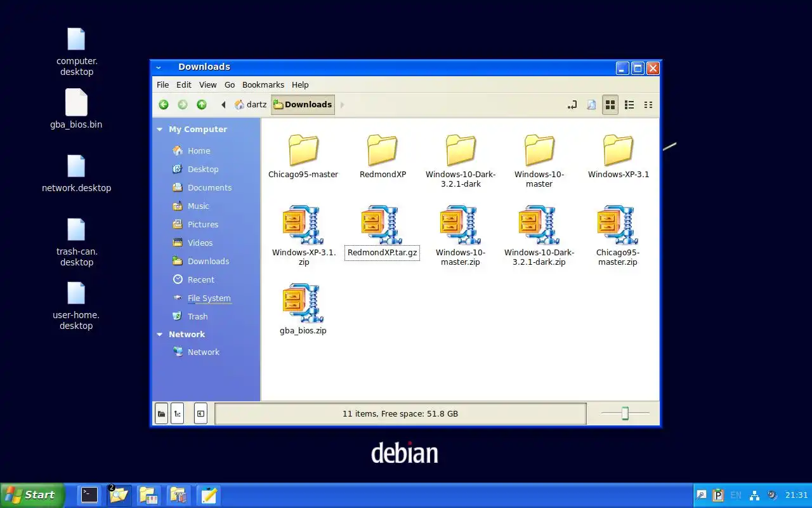Click the status bar items count text

coord(400,414)
